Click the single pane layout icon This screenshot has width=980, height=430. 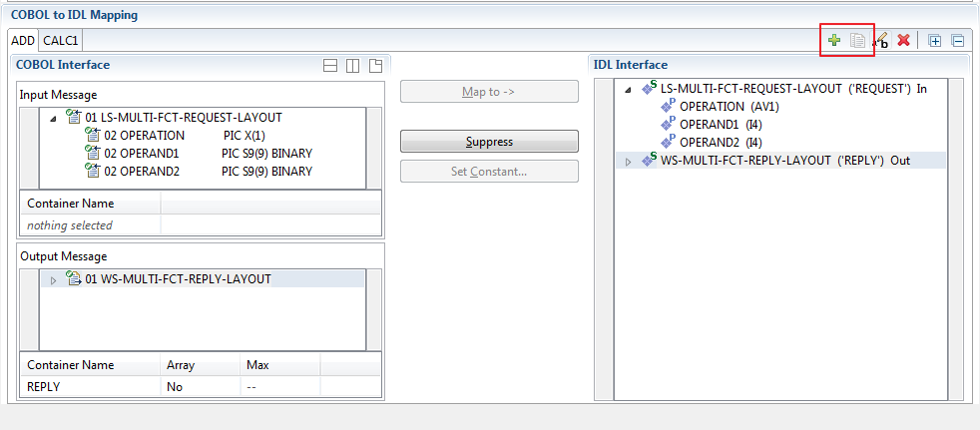375,65
